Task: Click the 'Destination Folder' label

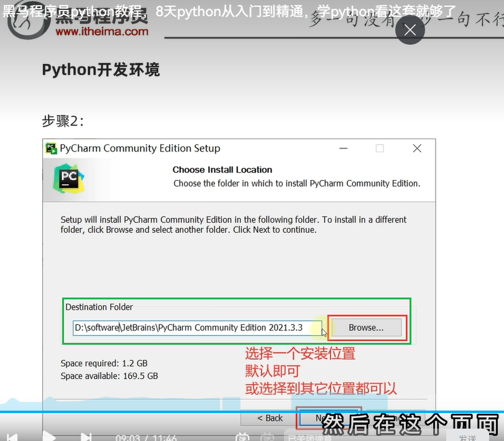Action: coord(99,307)
